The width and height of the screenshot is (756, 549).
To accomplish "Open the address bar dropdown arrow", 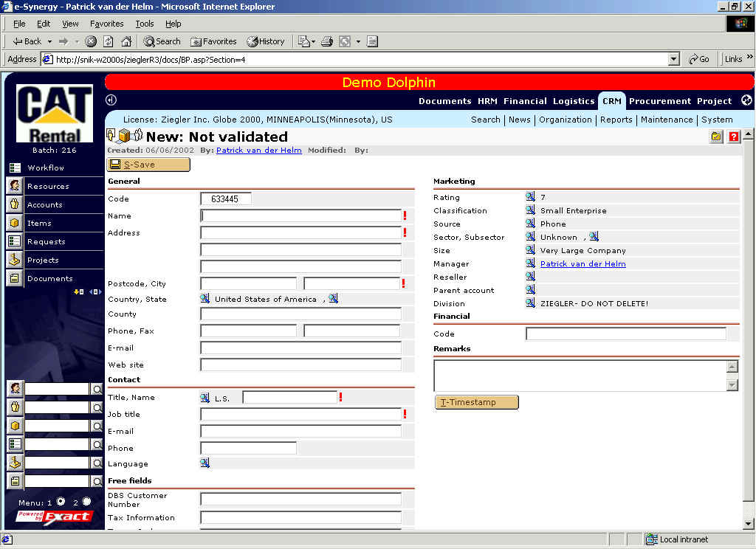I will tap(674, 59).
